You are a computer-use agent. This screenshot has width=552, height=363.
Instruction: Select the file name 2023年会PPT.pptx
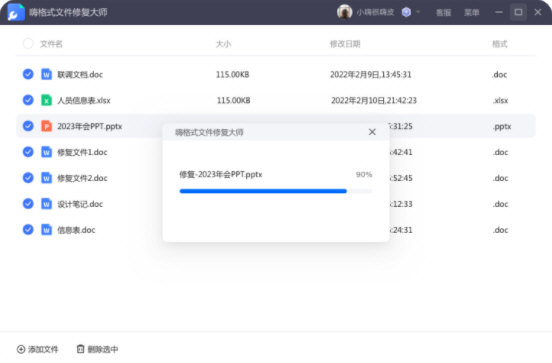tap(90, 126)
